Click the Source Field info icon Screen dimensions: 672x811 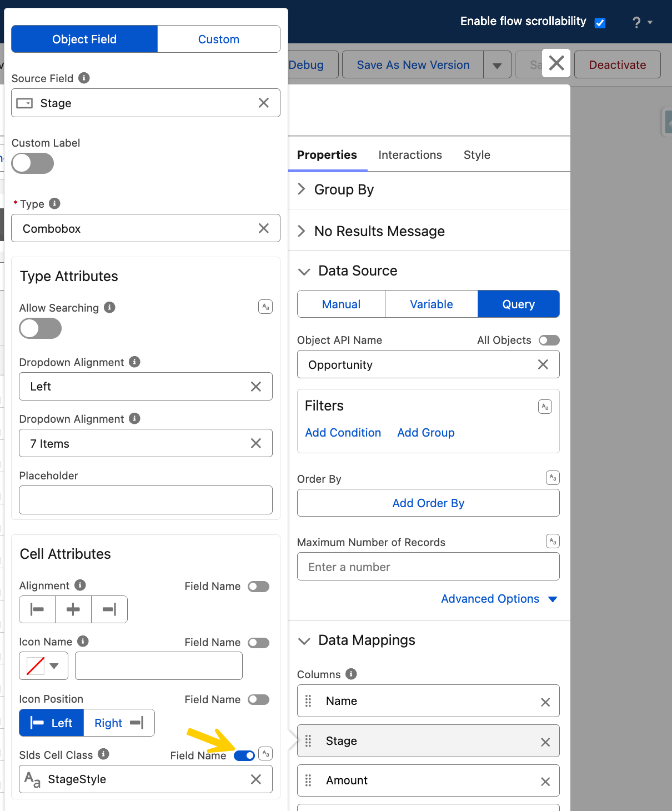coord(84,78)
